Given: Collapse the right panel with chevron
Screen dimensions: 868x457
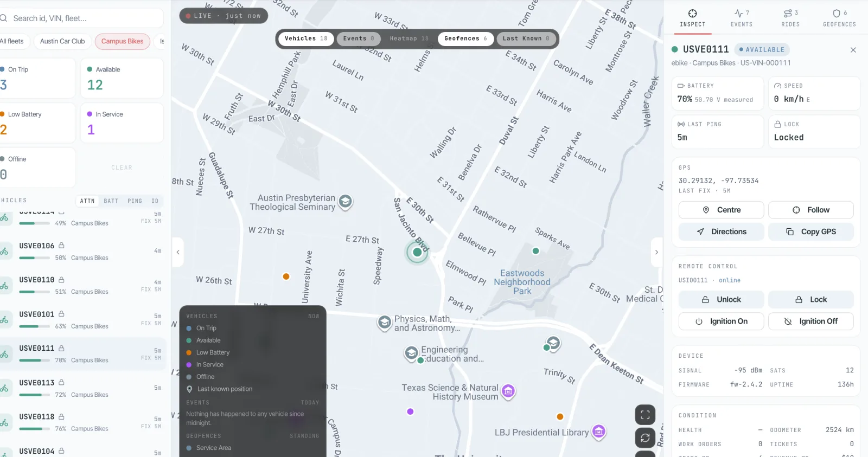Looking at the screenshot, I should pyautogui.click(x=656, y=252).
